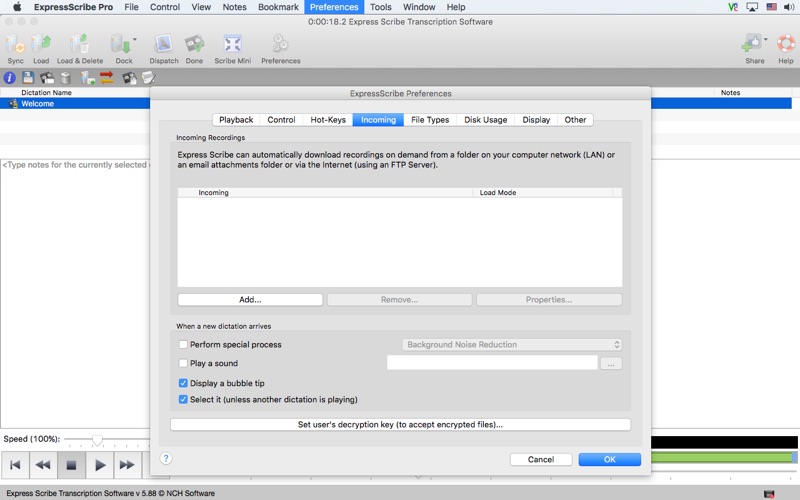800x500 pixels.
Task: Click the Load & Delete toolbar icon
Action: (80, 49)
